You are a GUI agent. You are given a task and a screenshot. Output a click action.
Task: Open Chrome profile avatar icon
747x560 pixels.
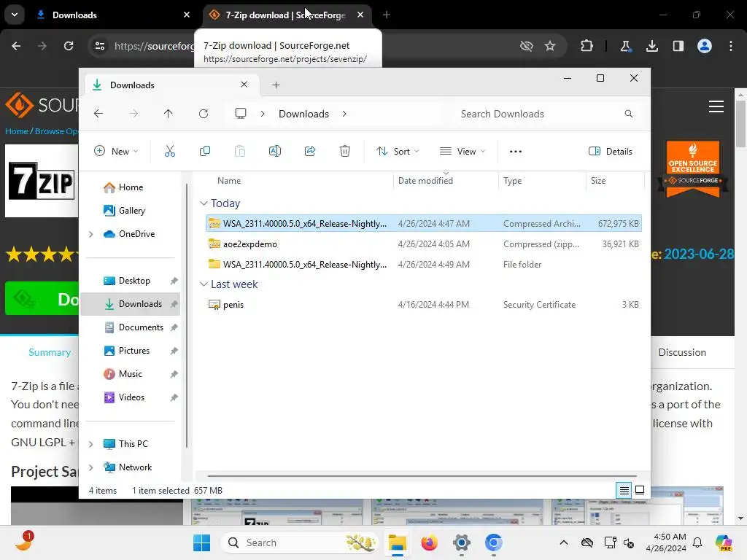(x=705, y=46)
